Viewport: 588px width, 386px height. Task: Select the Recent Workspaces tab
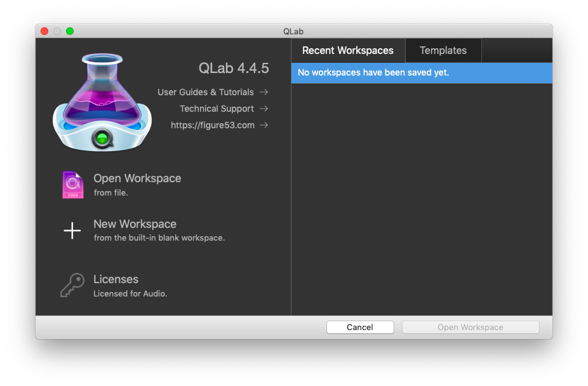348,51
